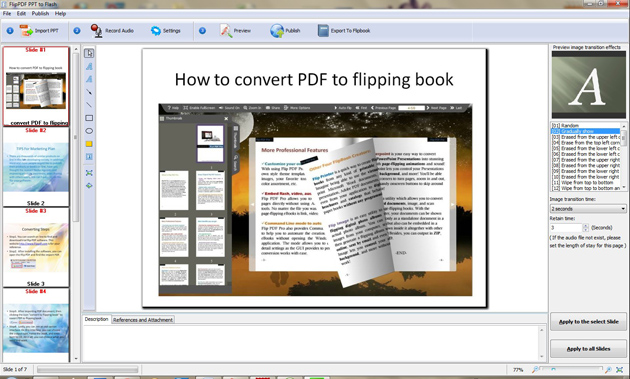Screen dimensions: 630x379
Task: Select the rectangle shape tool
Action: pyautogui.click(x=89, y=118)
